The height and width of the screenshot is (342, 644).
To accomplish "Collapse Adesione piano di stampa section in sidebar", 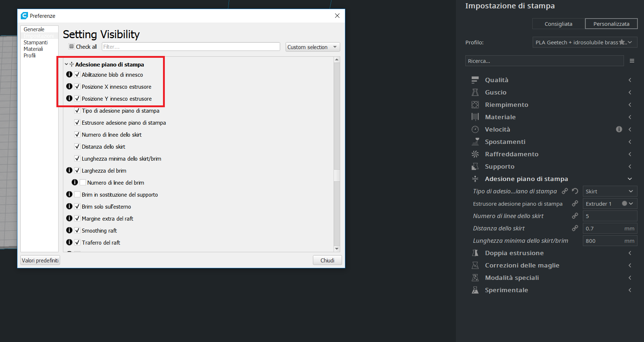I will [x=630, y=179].
